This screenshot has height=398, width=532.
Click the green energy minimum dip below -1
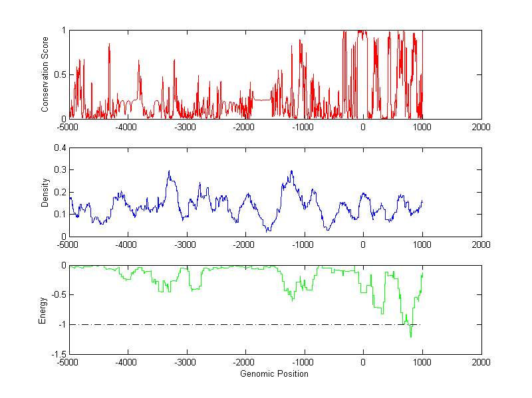411,336
